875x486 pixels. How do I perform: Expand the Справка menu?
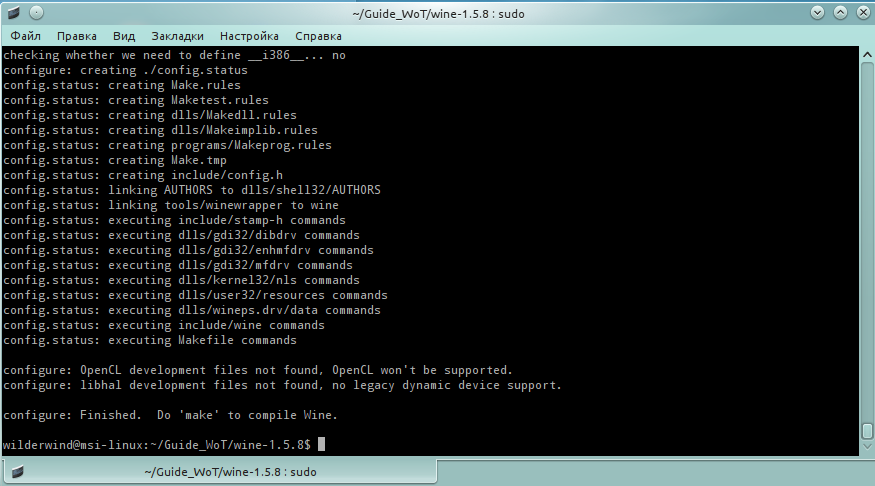pos(318,35)
